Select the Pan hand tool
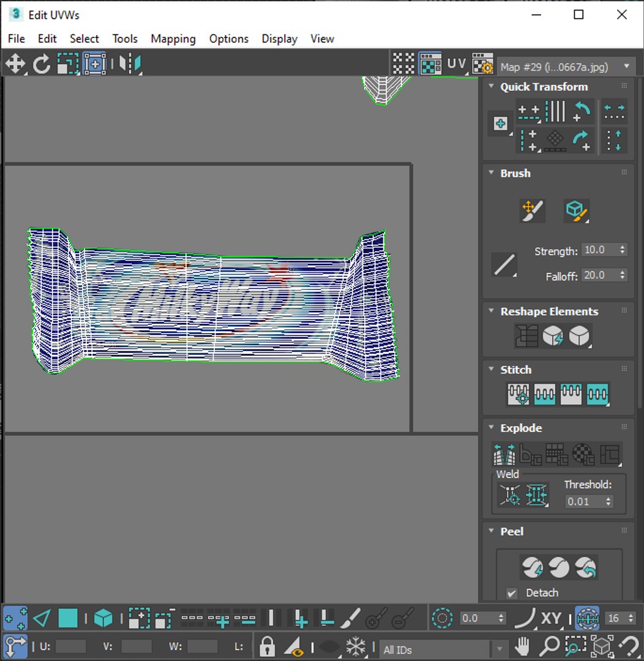 (522, 646)
